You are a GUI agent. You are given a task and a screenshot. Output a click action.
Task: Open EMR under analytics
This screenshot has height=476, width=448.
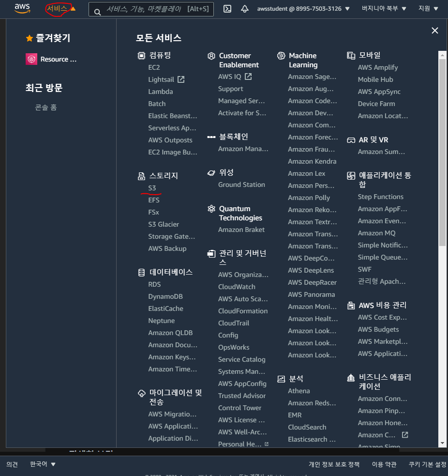pyautogui.click(x=295, y=415)
